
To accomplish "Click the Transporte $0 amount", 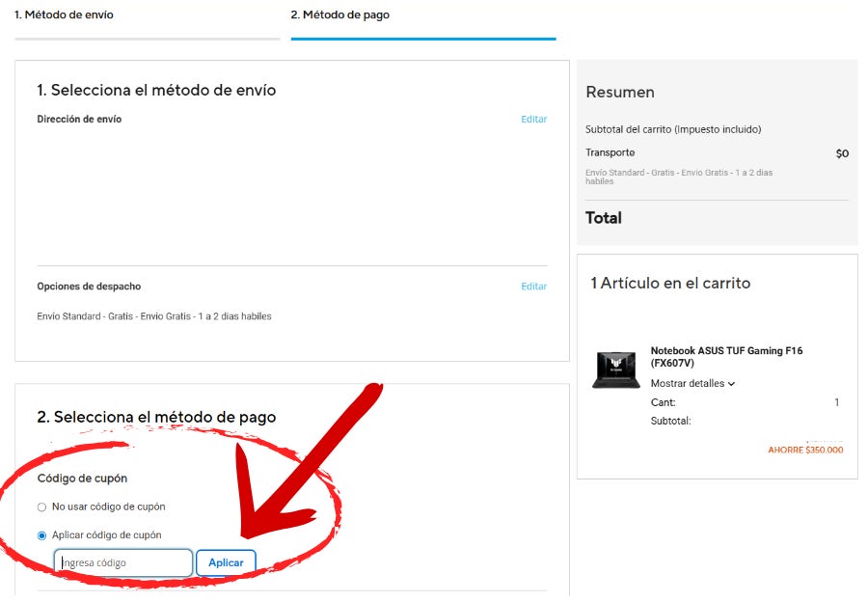I will [x=842, y=153].
